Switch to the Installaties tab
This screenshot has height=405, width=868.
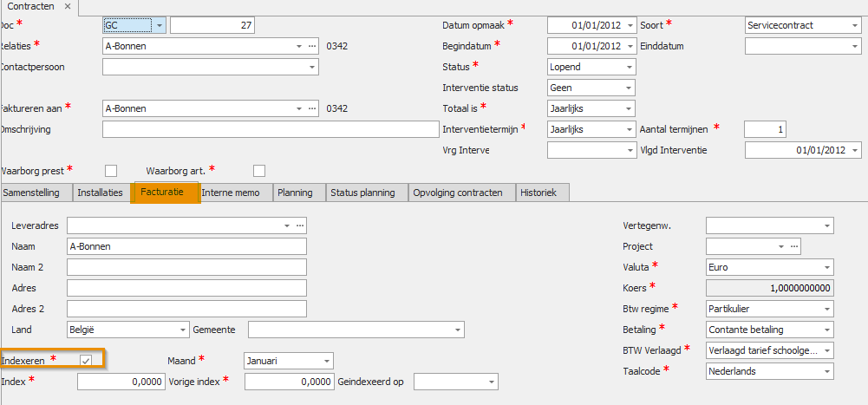tap(101, 193)
